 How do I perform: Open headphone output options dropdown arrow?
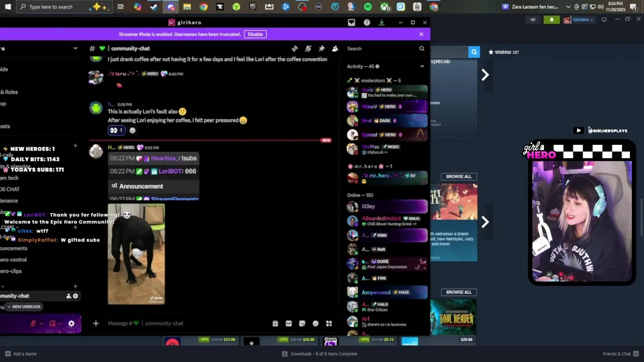[x=60, y=324]
